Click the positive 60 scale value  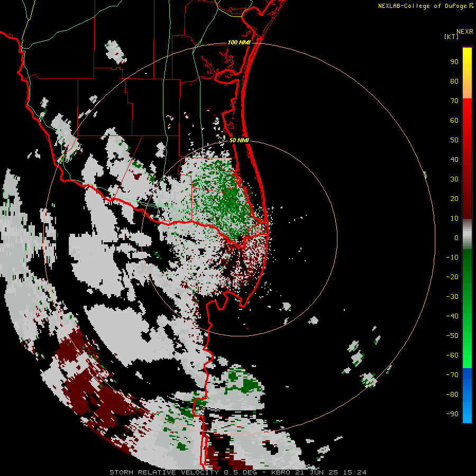coord(454,120)
